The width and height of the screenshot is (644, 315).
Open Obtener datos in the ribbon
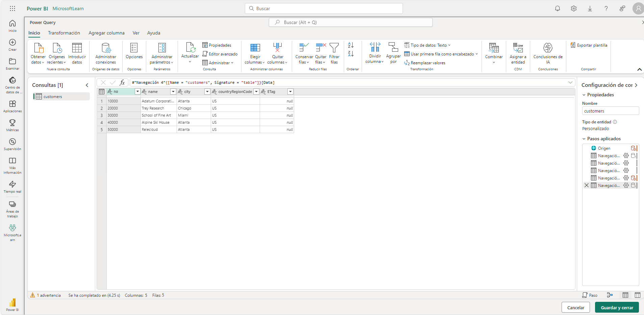click(x=38, y=53)
